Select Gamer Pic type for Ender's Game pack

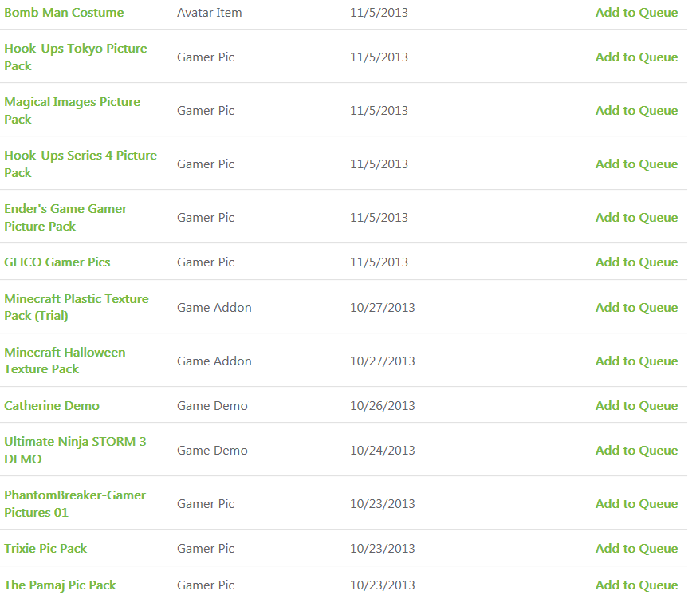206,218
